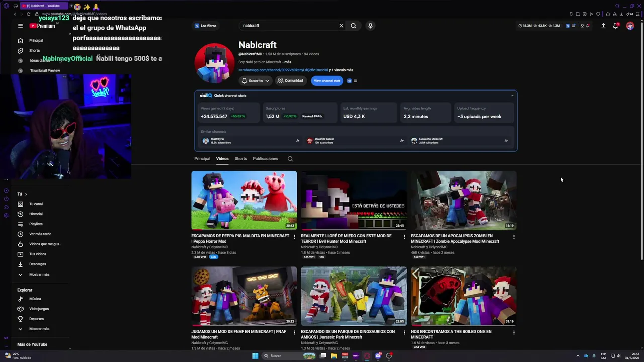
Task: Open File Explorer from taskbar
Action: [334, 356]
